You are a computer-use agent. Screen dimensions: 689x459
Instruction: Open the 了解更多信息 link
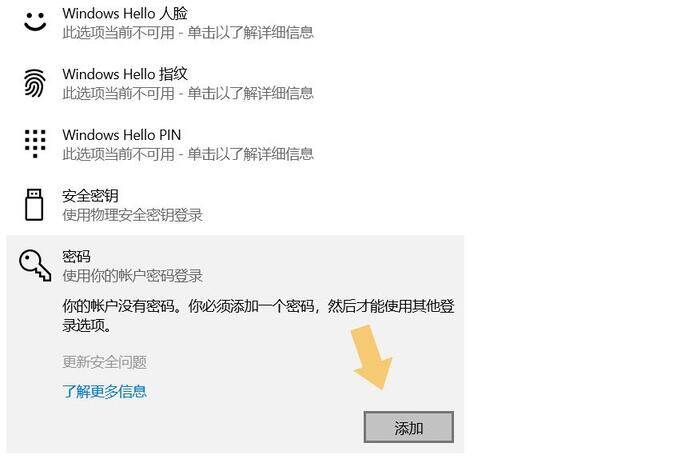click(x=105, y=391)
